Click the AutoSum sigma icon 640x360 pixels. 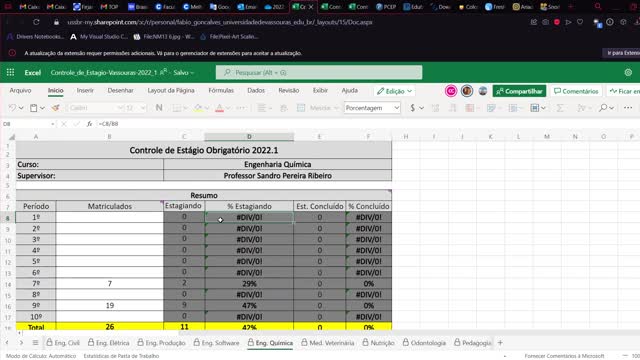[x=560, y=108]
